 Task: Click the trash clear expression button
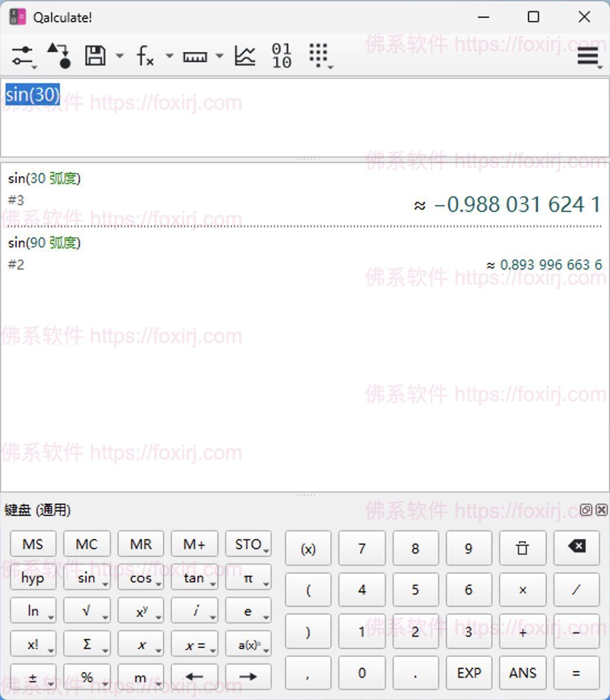click(522, 548)
